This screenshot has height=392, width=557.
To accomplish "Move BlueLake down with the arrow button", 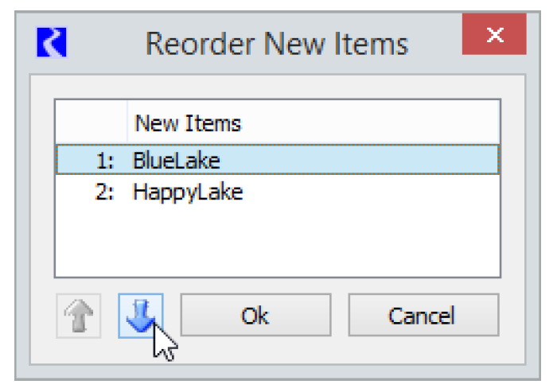I will [141, 316].
